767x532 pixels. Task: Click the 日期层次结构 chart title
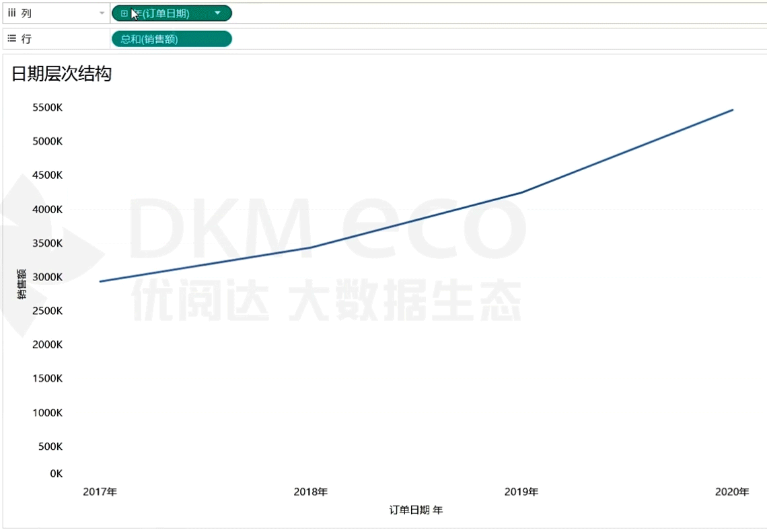pos(61,74)
